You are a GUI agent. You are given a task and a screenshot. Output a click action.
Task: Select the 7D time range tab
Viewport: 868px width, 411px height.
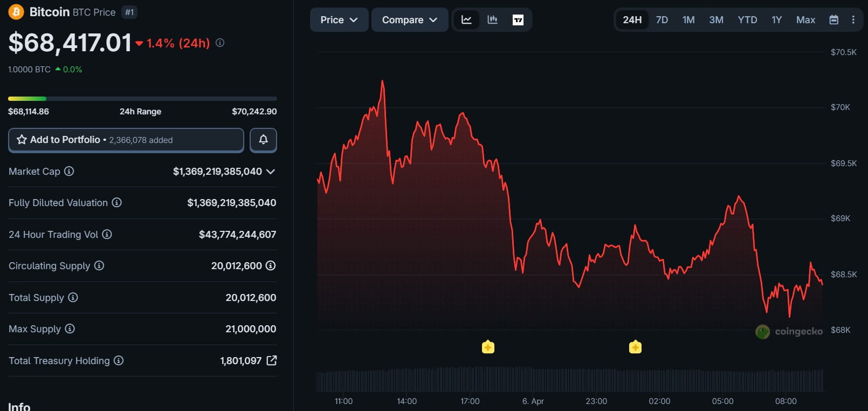(x=662, y=20)
